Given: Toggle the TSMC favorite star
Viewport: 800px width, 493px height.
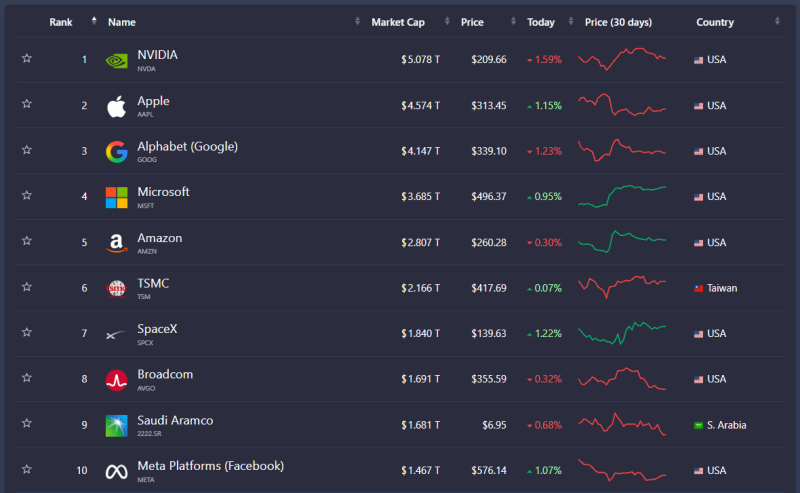Looking at the screenshot, I should tap(27, 286).
